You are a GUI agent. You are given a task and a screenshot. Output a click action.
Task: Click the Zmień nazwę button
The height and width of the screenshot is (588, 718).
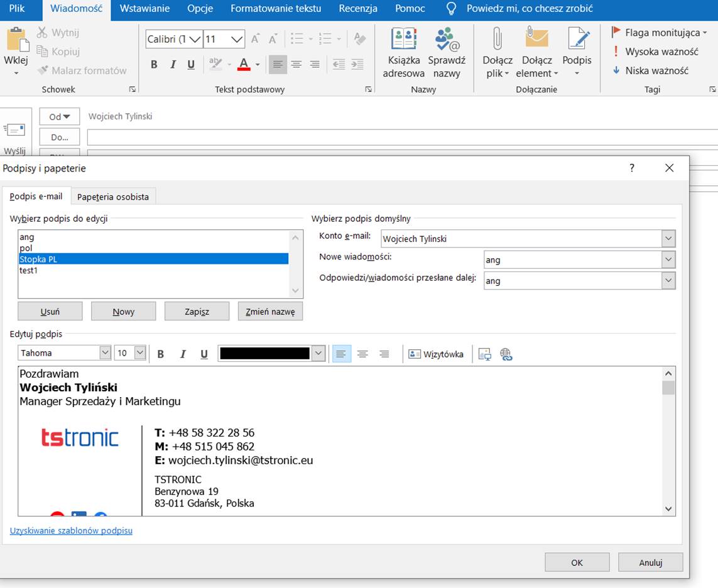click(x=270, y=312)
